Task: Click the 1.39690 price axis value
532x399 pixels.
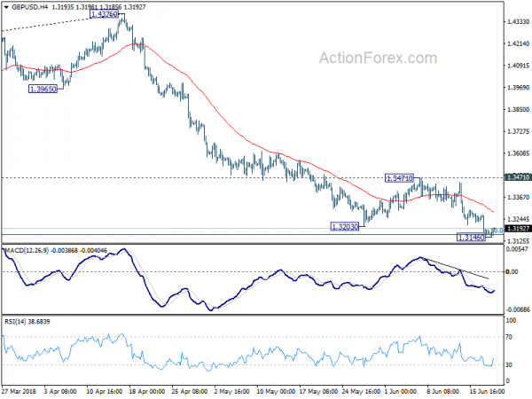Action: pos(518,88)
